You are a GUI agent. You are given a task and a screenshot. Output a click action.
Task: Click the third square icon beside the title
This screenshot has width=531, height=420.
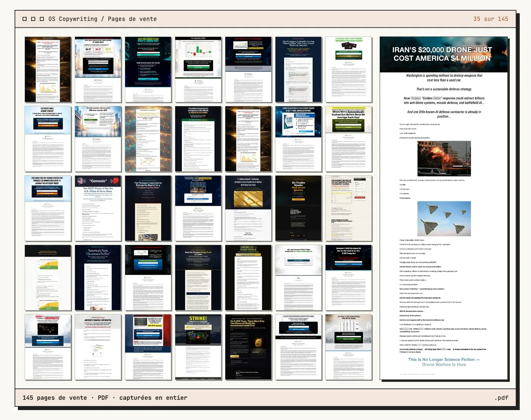pos(42,19)
